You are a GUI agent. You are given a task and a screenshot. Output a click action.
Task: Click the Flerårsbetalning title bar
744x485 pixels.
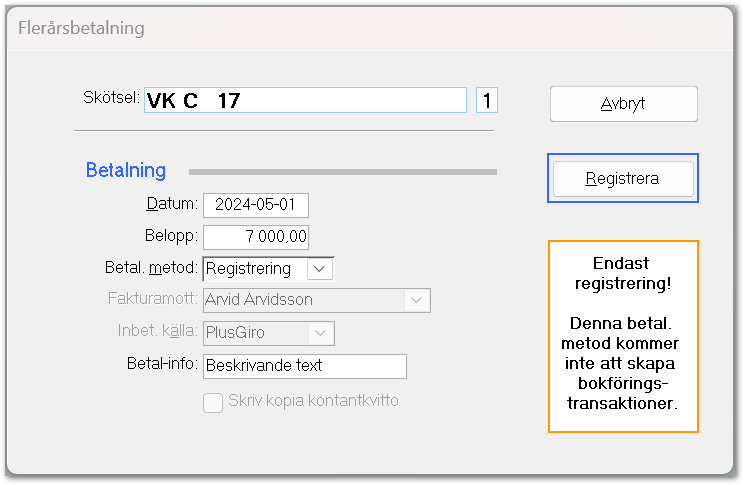tap(370, 28)
